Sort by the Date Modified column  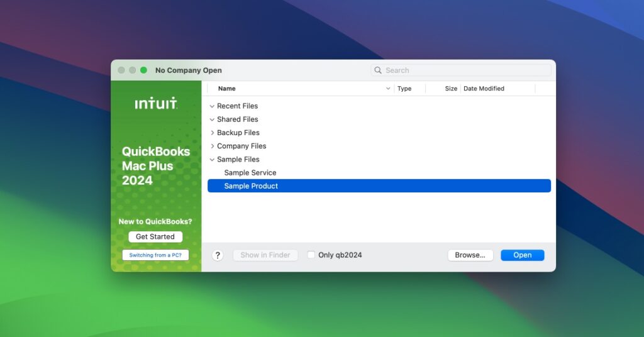pos(484,89)
